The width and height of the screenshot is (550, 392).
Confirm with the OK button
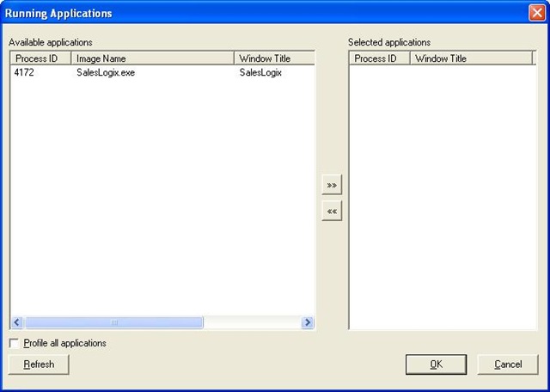click(436, 364)
